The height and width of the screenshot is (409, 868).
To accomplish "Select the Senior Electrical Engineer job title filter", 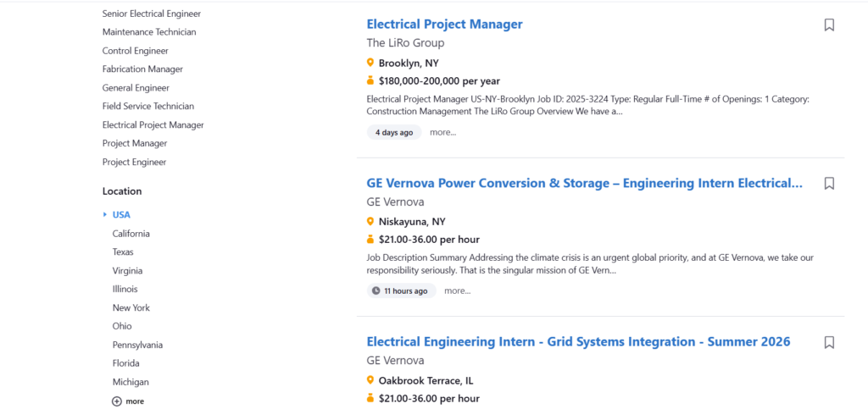I will tap(152, 14).
